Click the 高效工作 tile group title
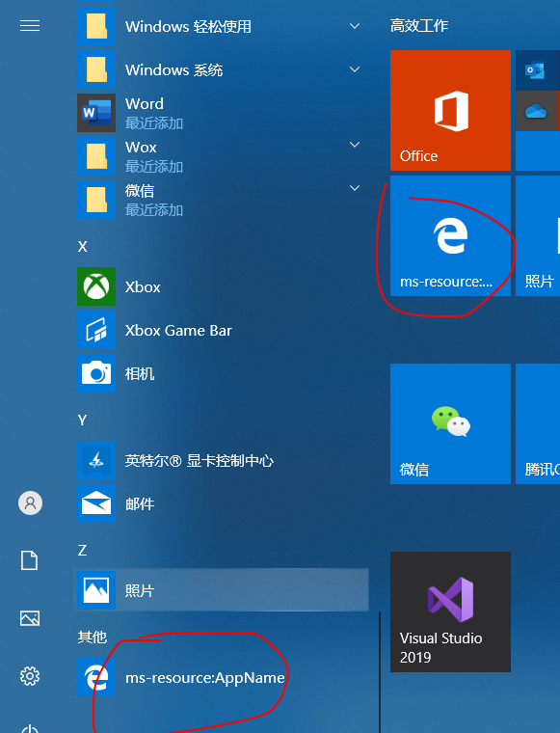 coord(419,26)
